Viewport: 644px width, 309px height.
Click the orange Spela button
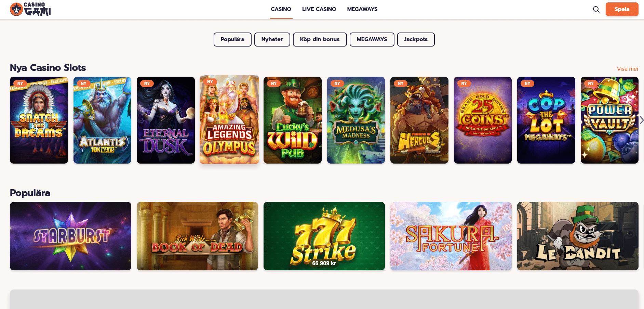point(622,9)
